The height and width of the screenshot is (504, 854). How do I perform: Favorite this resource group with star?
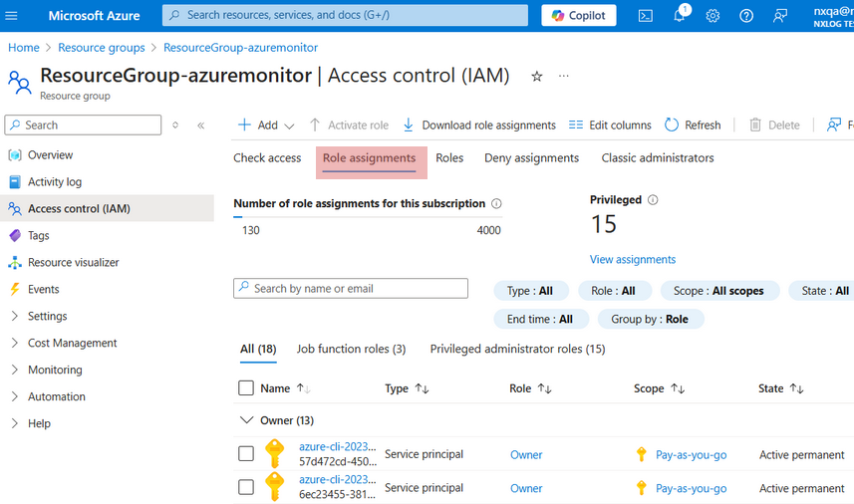click(x=537, y=76)
